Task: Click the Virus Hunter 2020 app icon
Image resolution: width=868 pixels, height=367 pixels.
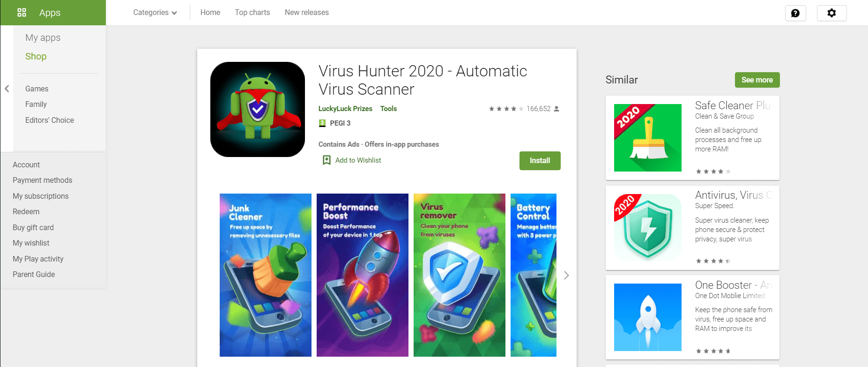Action: pos(258,109)
